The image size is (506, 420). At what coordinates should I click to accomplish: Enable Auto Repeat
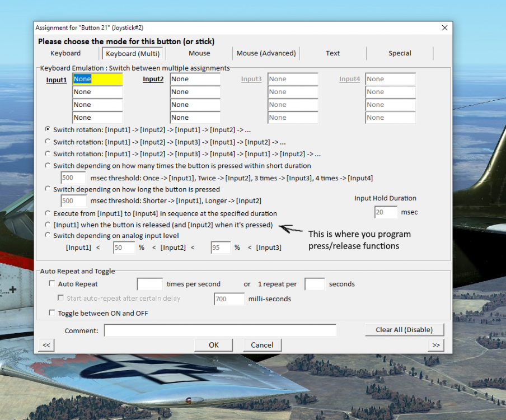52,284
